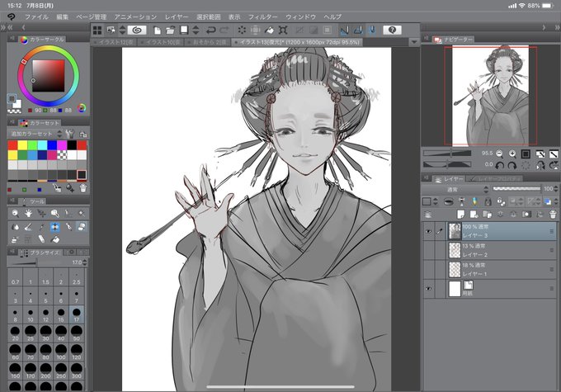The width and height of the screenshot is (561, 392).
Task: Rotate canvas right in Navigator
Action: coord(512,165)
